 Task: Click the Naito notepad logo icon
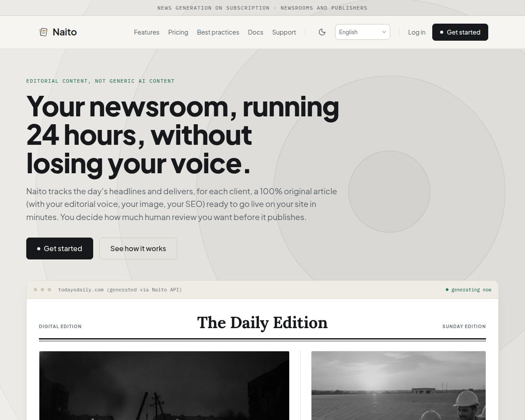43,32
